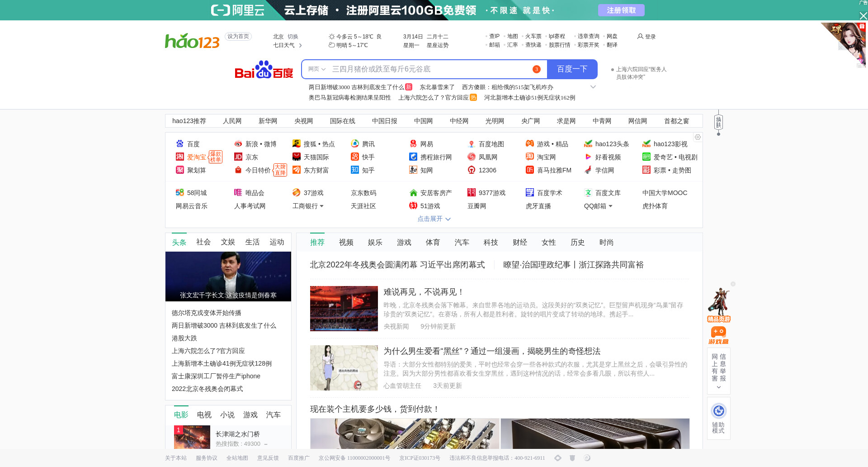The width and height of the screenshot is (868, 467).
Task: Click the 58同城 icon
Action: coord(180,193)
